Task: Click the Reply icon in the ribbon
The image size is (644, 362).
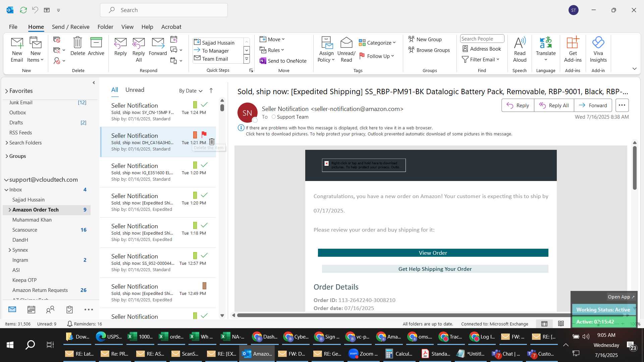Action: (x=120, y=46)
